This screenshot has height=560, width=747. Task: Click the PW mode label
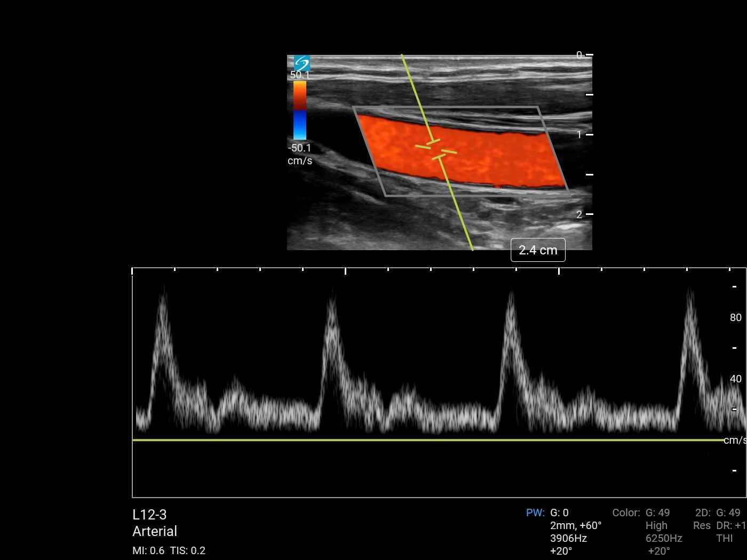[535, 513]
